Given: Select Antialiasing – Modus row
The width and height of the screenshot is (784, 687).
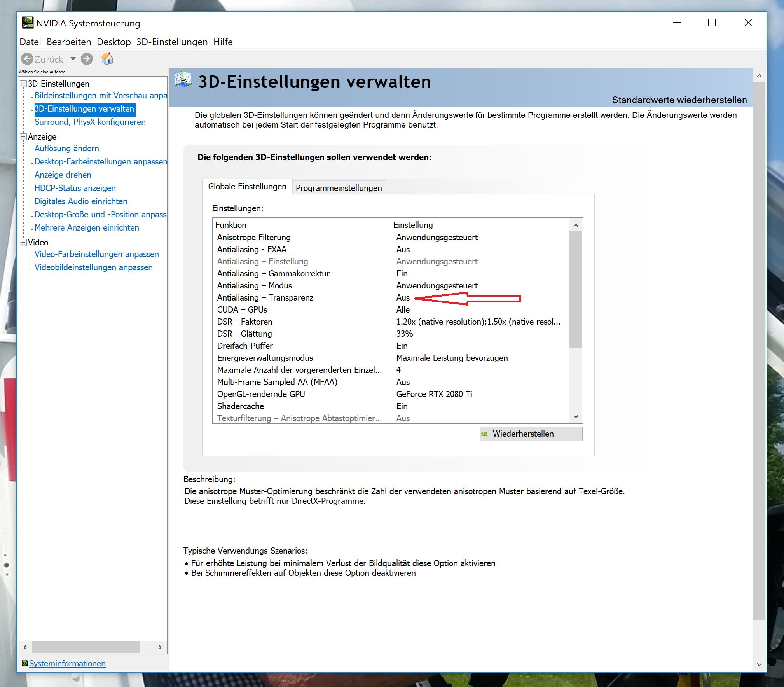Looking at the screenshot, I should click(391, 286).
